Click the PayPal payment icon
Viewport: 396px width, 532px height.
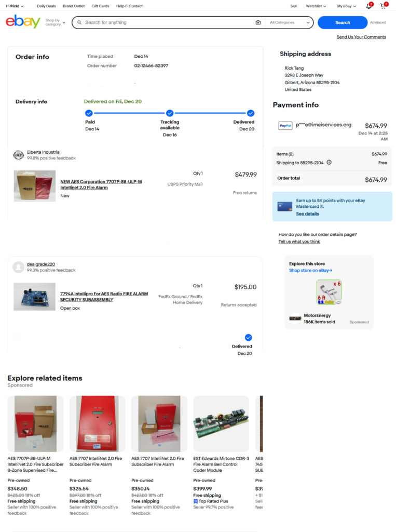[285, 126]
